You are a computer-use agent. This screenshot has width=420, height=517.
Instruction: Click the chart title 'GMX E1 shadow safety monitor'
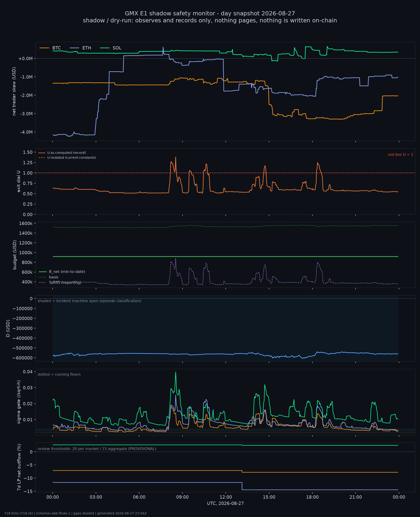coord(210,13)
